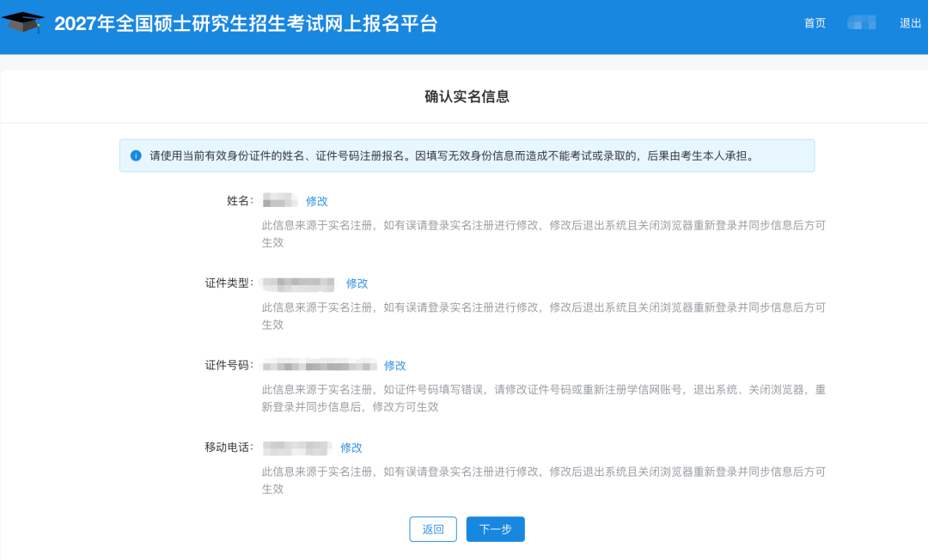Go to 首页 in header
Screen dimensions: 928x560
click(815, 23)
